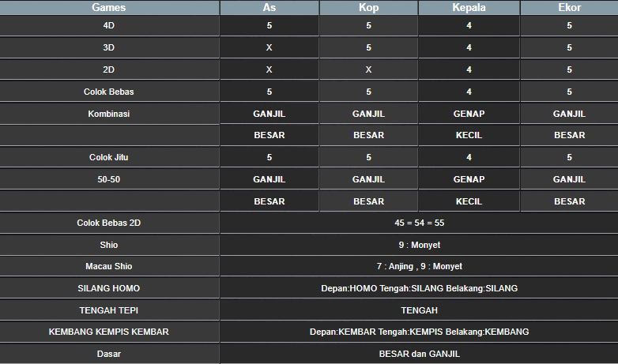Click the X in the 3D As cell

coord(269,47)
